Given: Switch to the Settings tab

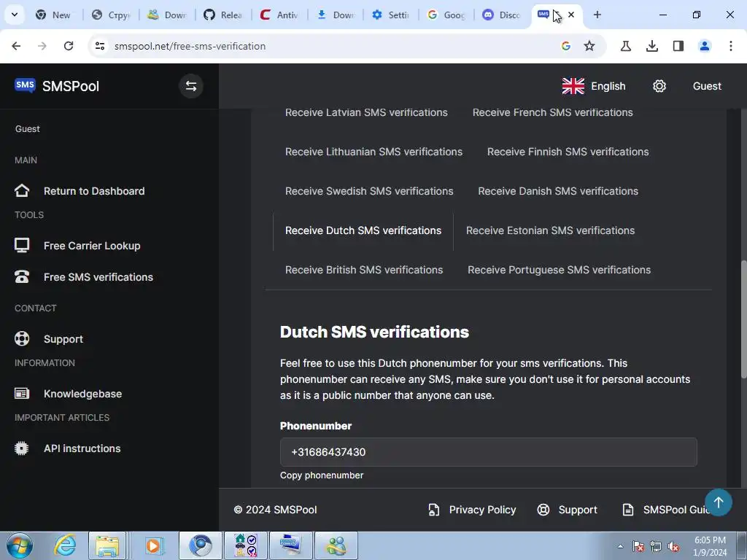Looking at the screenshot, I should click(x=391, y=15).
